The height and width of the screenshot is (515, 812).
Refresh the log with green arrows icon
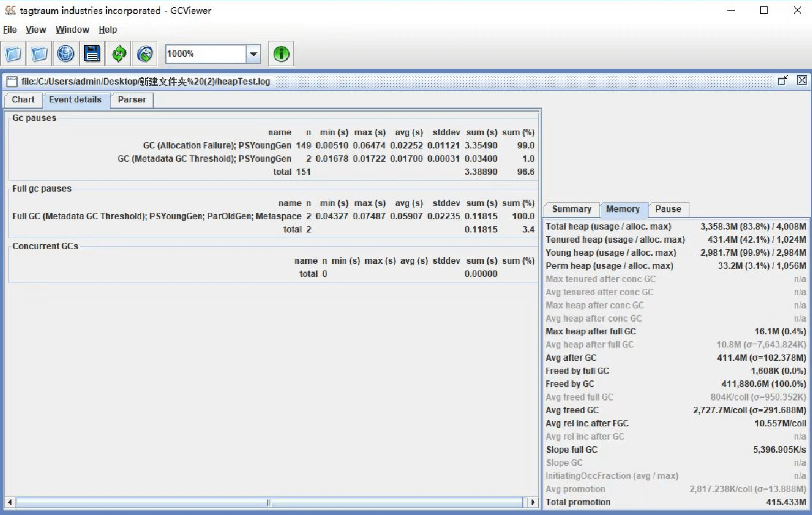click(119, 54)
